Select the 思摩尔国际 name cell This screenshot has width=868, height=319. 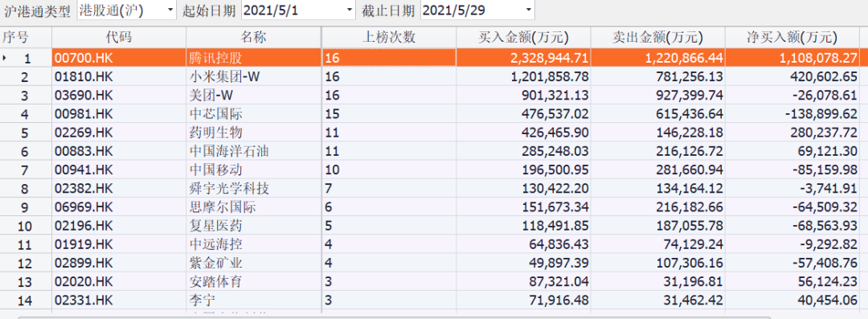click(253, 207)
